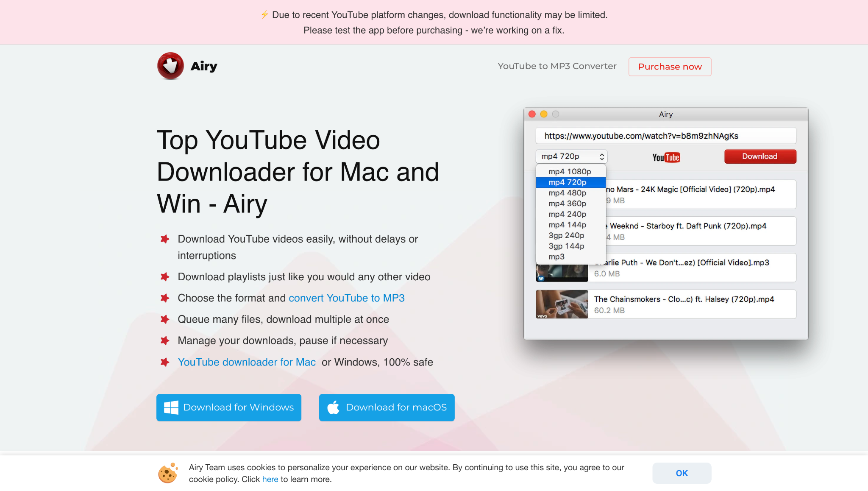Open the mp4 720p format dropdown

pyautogui.click(x=571, y=156)
